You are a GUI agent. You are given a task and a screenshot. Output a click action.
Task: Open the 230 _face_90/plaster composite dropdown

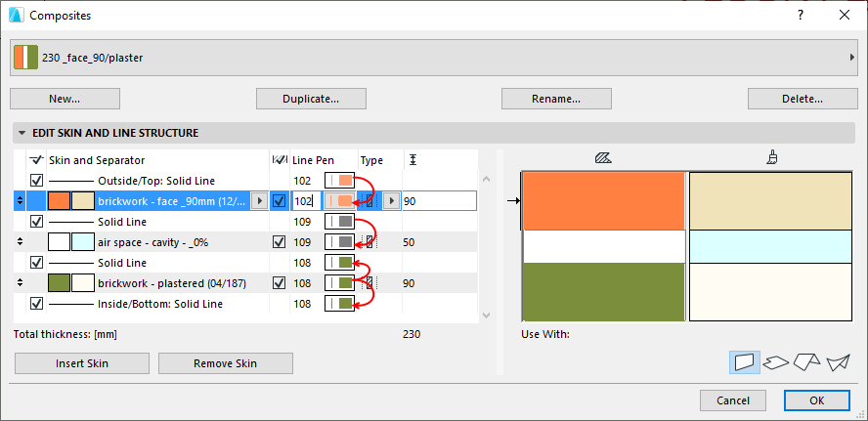[x=433, y=58]
